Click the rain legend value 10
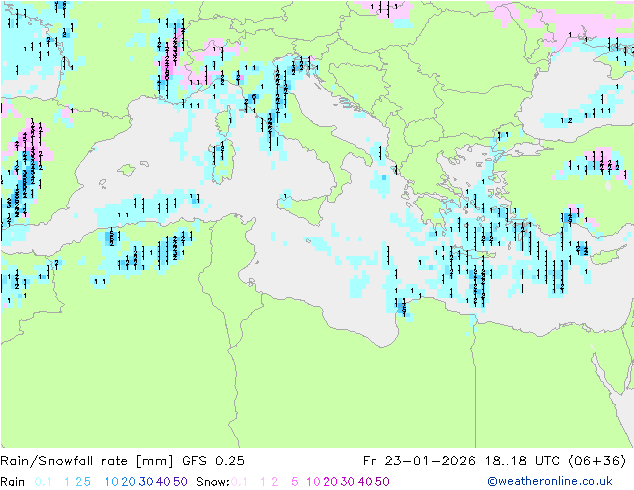 (112, 482)
